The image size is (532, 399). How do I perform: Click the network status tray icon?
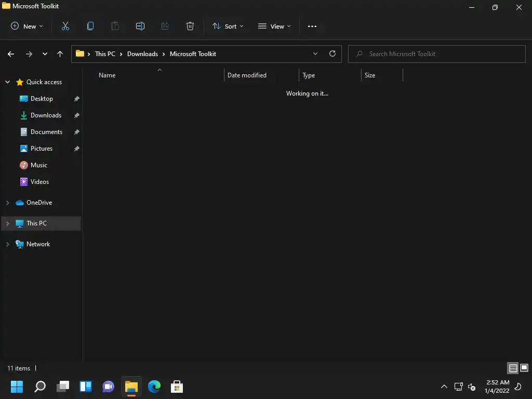458,387
